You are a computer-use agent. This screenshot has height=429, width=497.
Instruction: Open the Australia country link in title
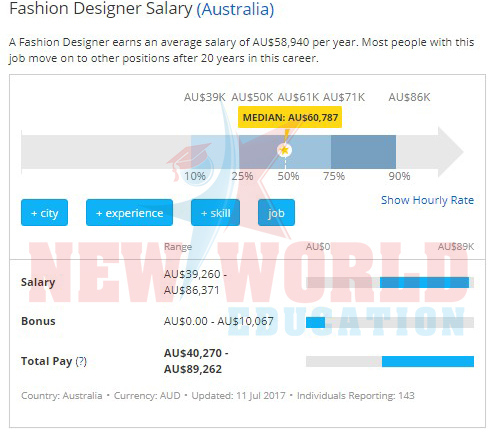[x=235, y=9]
